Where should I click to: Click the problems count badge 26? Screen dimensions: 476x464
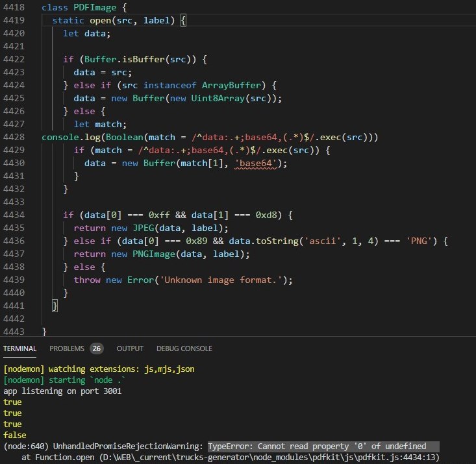(97, 348)
